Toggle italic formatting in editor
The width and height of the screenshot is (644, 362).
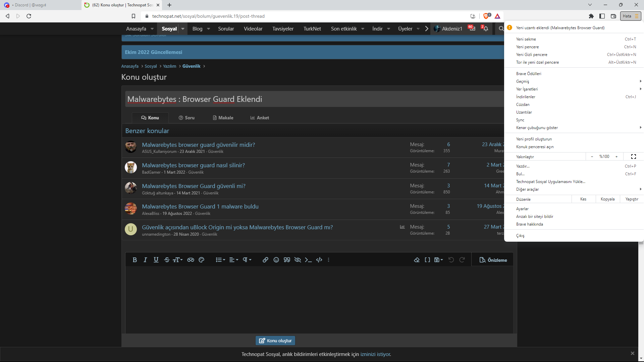click(145, 260)
